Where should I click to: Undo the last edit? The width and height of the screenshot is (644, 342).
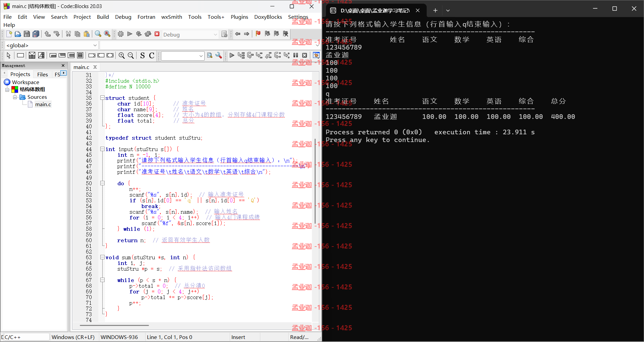tap(48, 34)
